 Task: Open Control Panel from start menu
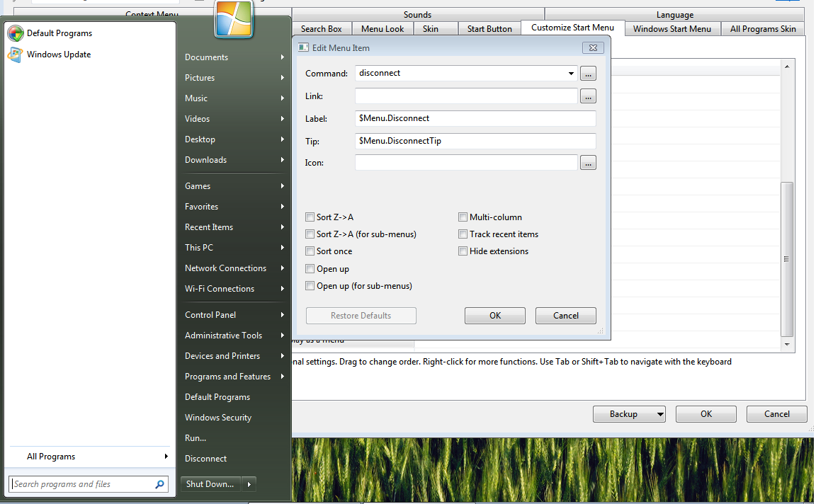point(210,315)
